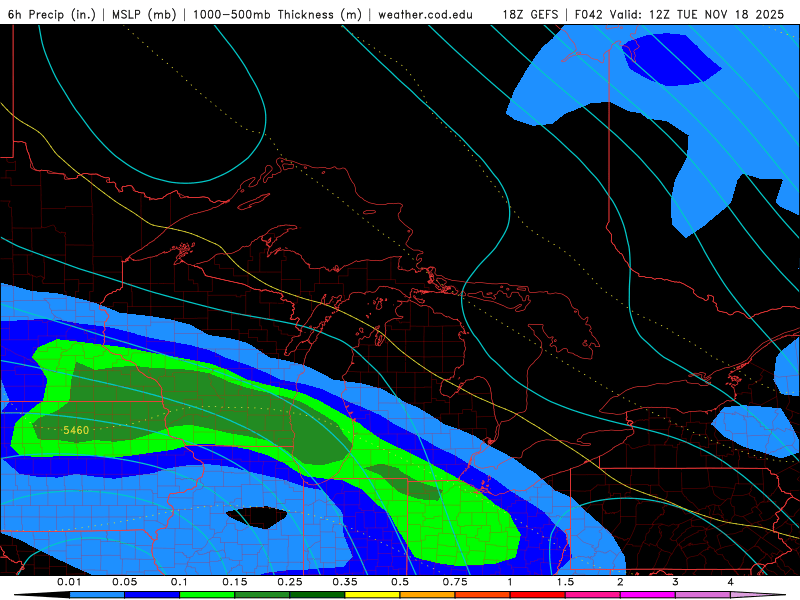
Task: Select the 0.25 legend value
Action: click(290, 582)
